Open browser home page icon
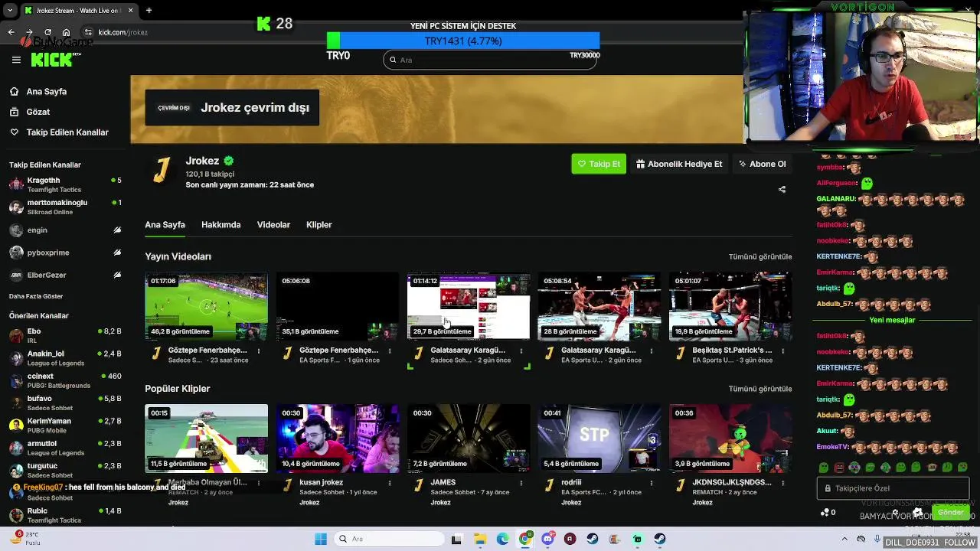 point(67,32)
